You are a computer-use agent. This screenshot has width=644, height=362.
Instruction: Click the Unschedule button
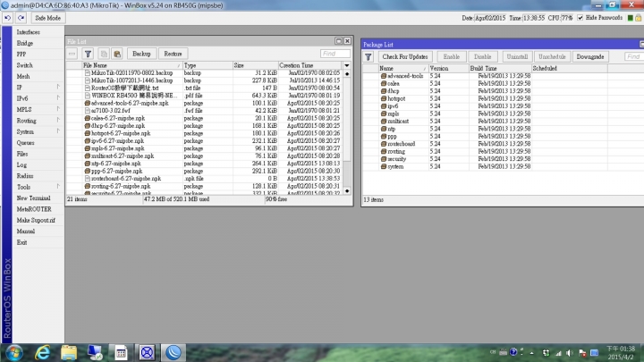(552, 57)
